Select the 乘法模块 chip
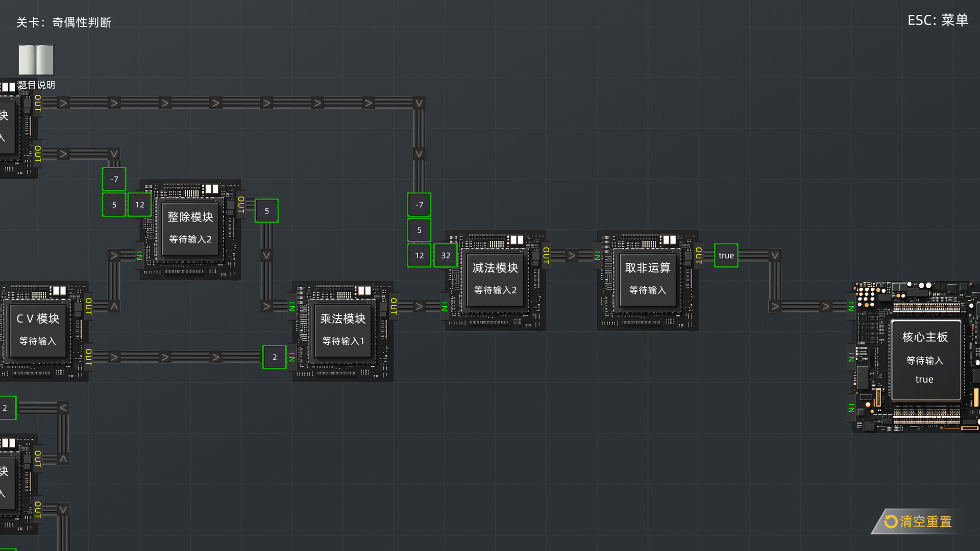Screen dimensions: 980x551 click(342, 329)
